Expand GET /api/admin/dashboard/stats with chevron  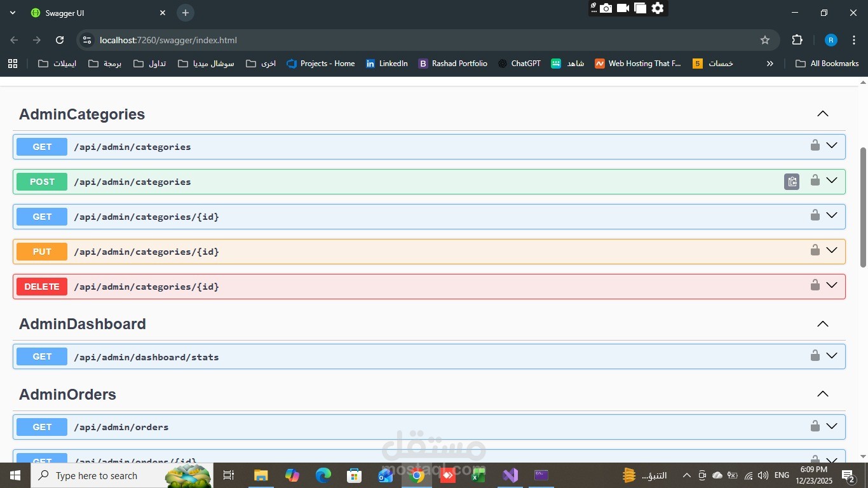[832, 356]
